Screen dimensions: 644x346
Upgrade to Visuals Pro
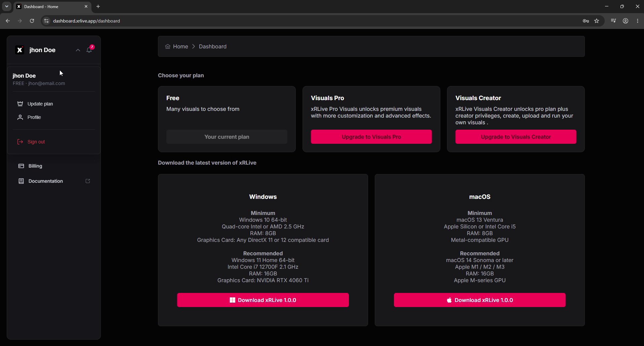pyautogui.click(x=371, y=137)
